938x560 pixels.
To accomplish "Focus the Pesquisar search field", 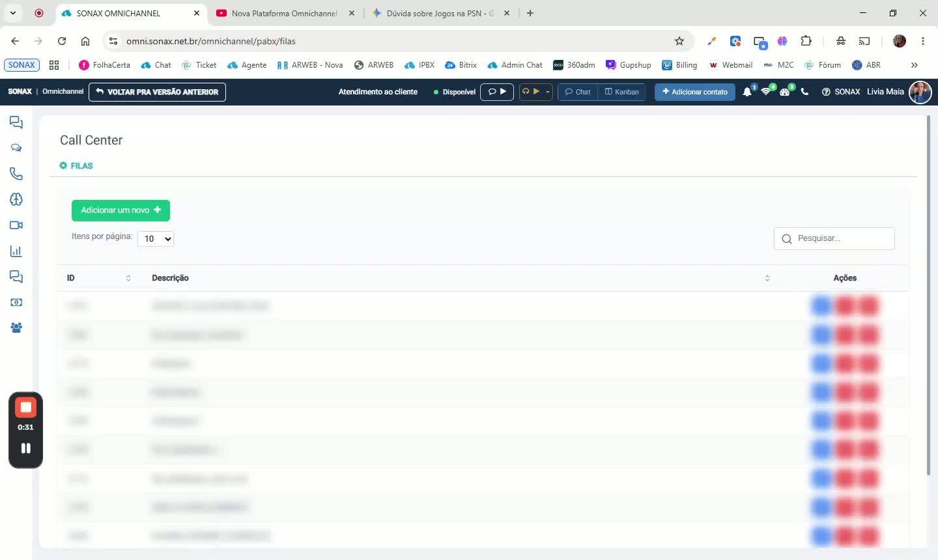I will point(834,238).
